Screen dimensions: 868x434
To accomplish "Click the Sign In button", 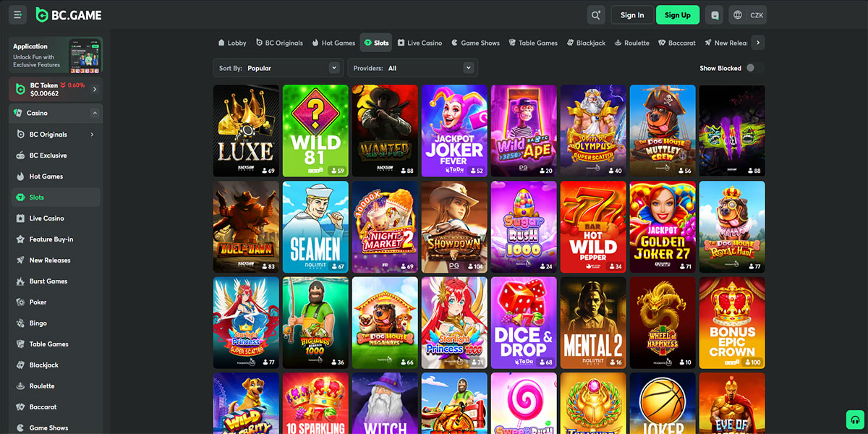I will 631,14.
